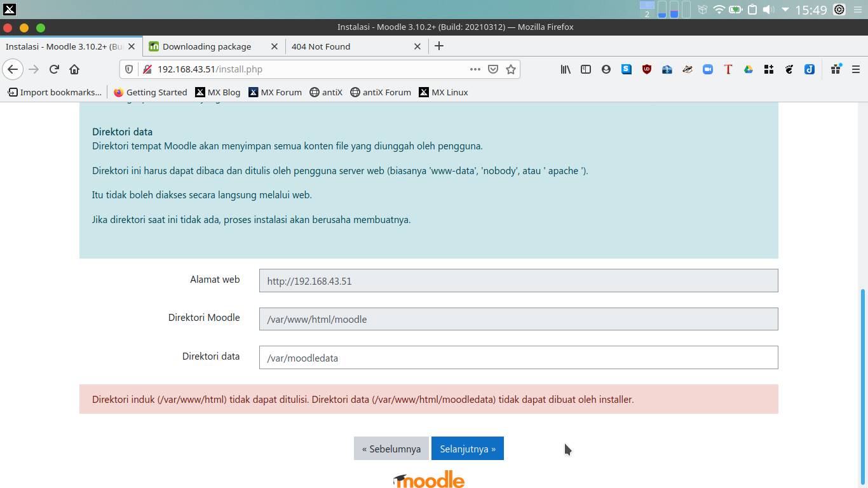Open the What's New gift icon
The height and width of the screenshot is (488, 868).
[x=836, y=69]
